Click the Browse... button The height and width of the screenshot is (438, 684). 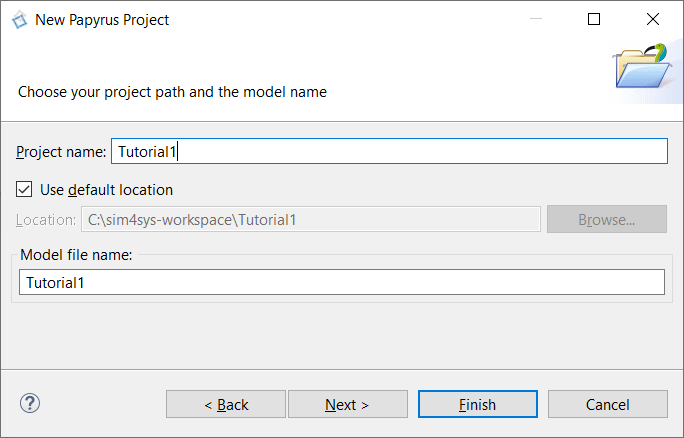point(607,219)
